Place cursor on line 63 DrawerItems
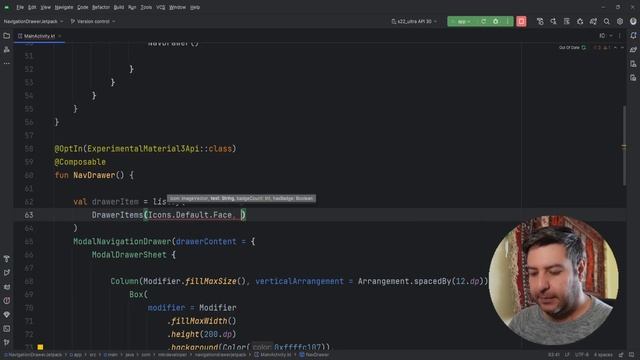 (117, 215)
